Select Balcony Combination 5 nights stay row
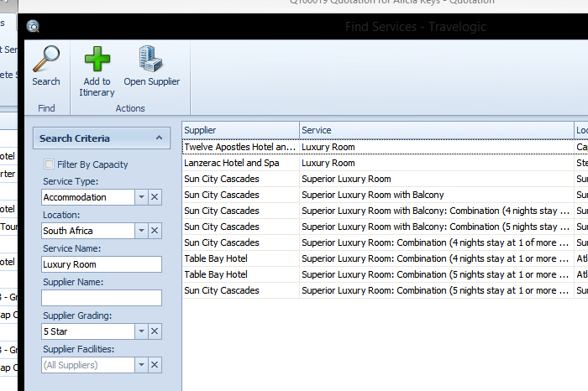Screen dimensions: 588x391 [385, 227]
